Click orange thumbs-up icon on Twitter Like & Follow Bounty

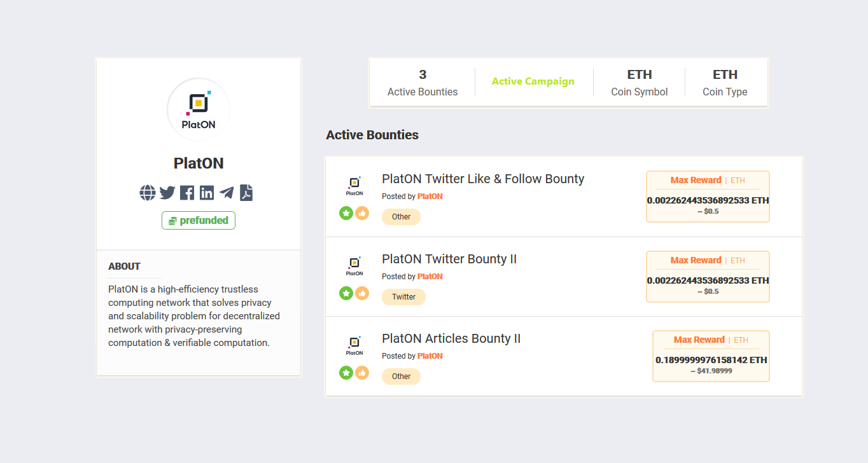(362, 213)
